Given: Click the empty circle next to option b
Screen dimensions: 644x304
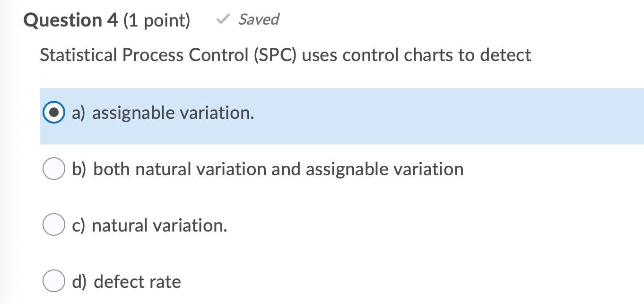Looking at the screenshot, I should click(53, 169).
